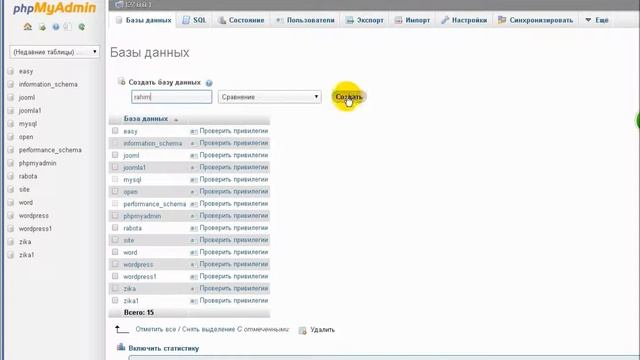
Task: Click Проверить привилегии for information_schema
Action: (233, 143)
